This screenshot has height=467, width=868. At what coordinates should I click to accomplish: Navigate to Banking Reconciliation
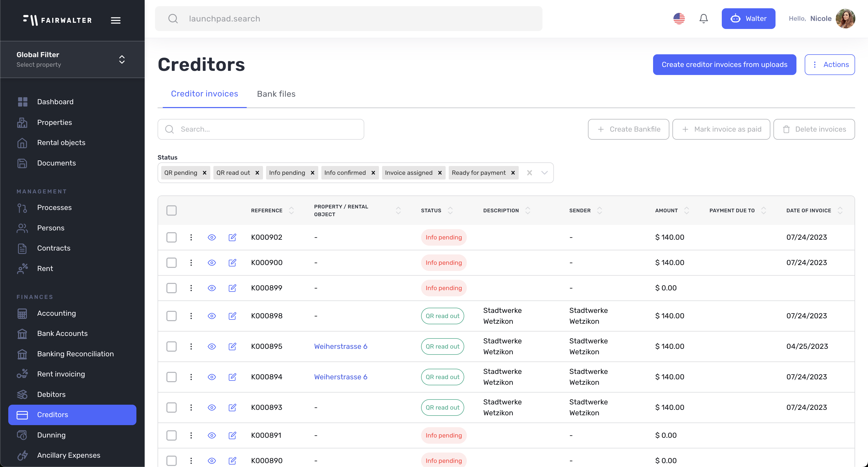point(75,354)
